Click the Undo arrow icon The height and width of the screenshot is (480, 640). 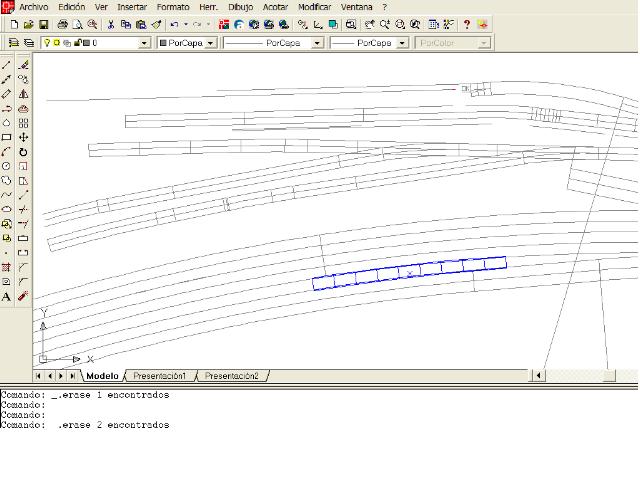(x=174, y=24)
